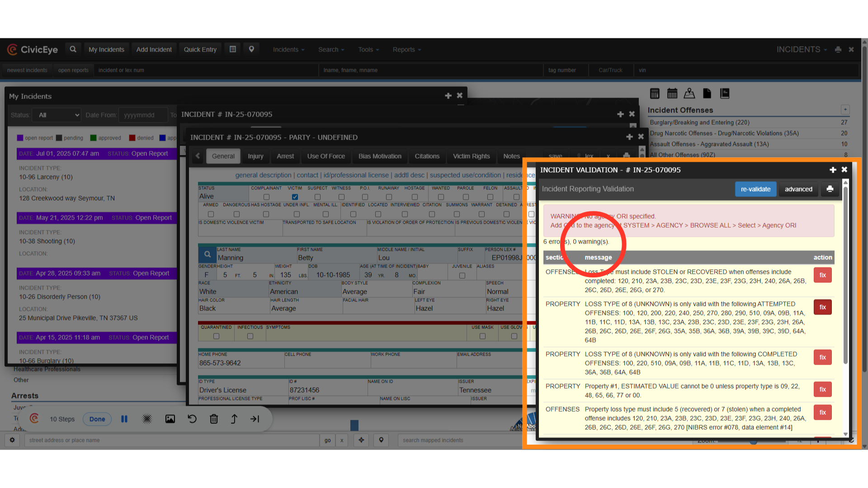Toggle the Victim checkbox

coord(295,197)
